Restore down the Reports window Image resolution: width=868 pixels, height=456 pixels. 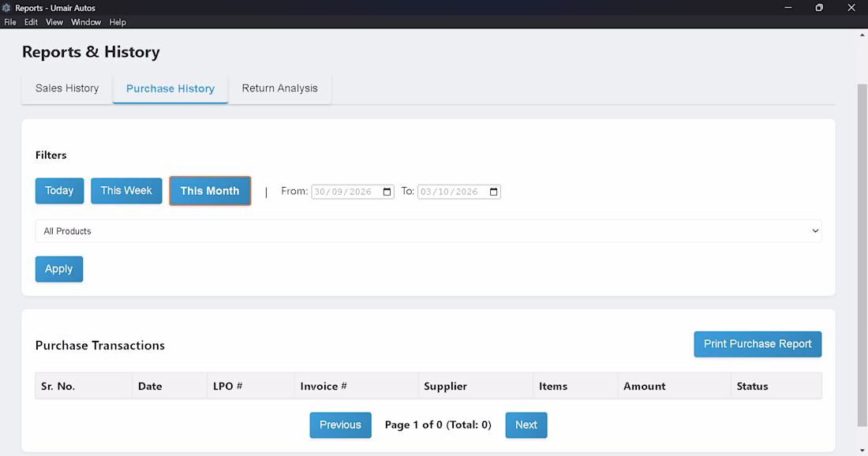pyautogui.click(x=819, y=8)
